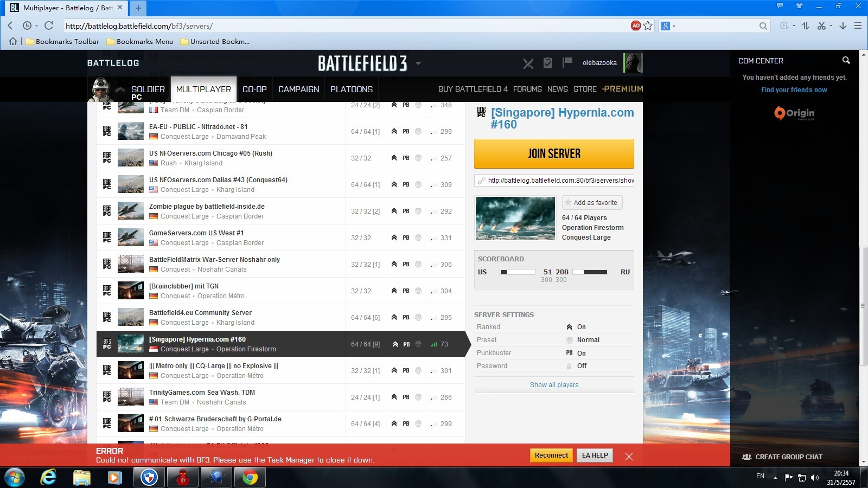Open the scissors capture tool icon
The height and width of the screenshot is (488, 868).
[821, 25]
